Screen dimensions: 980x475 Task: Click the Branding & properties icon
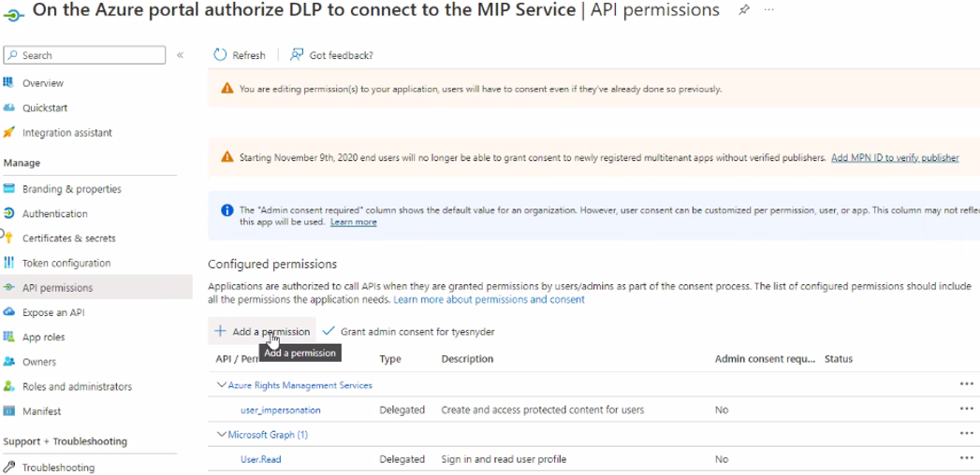[x=8, y=189]
